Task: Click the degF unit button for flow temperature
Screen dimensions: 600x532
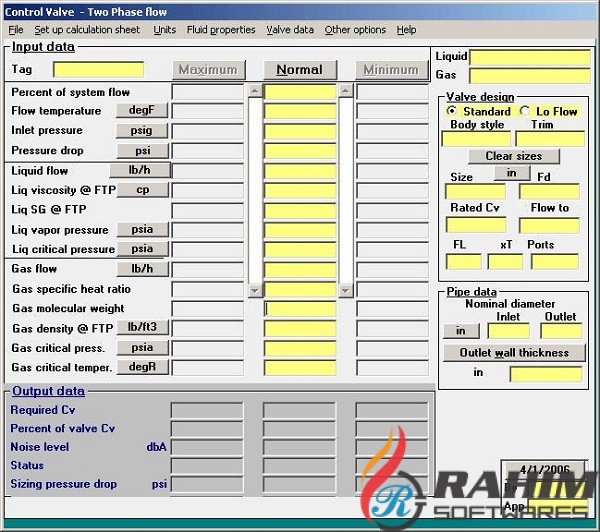Action: pos(142,111)
